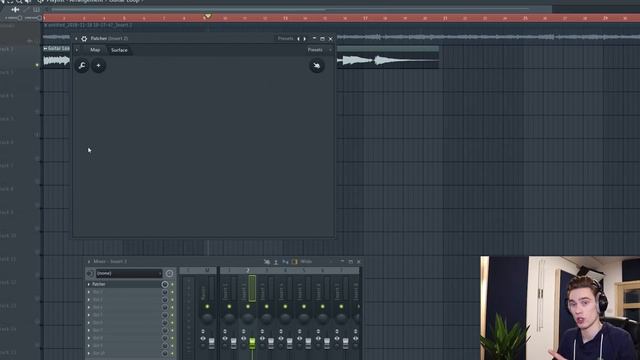Toggle the Slot 3 enable LED
640x360 pixels.
click(x=172, y=300)
